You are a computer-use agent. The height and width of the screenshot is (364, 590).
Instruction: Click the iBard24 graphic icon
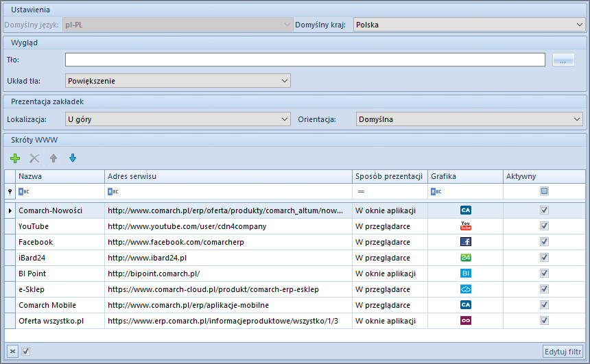tap(465, 258)
